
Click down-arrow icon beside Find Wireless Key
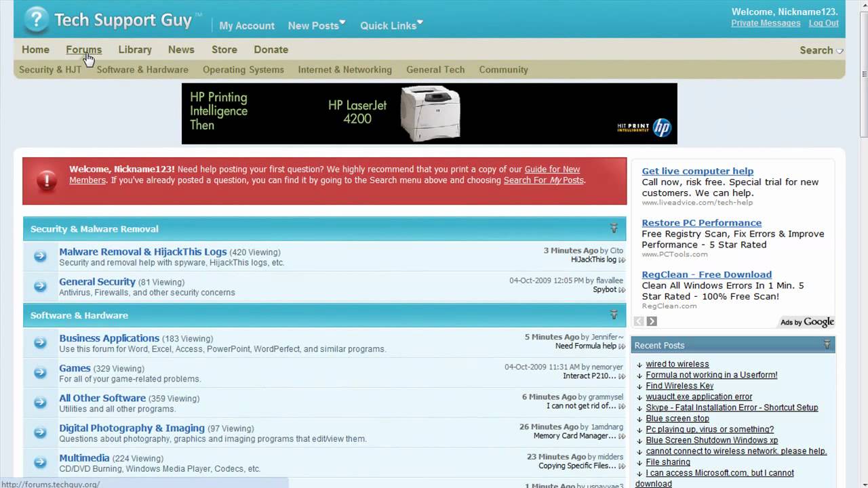[639, 386]
